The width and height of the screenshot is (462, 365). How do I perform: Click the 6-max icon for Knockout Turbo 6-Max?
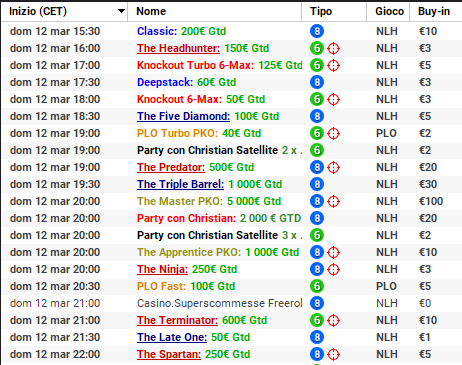click(x=317, y=65)
